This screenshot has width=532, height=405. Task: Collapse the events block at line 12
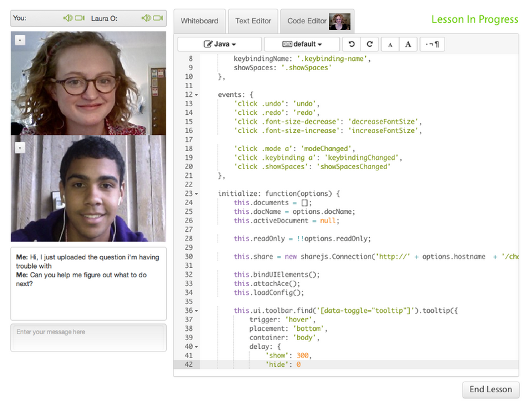pos(196,95)
